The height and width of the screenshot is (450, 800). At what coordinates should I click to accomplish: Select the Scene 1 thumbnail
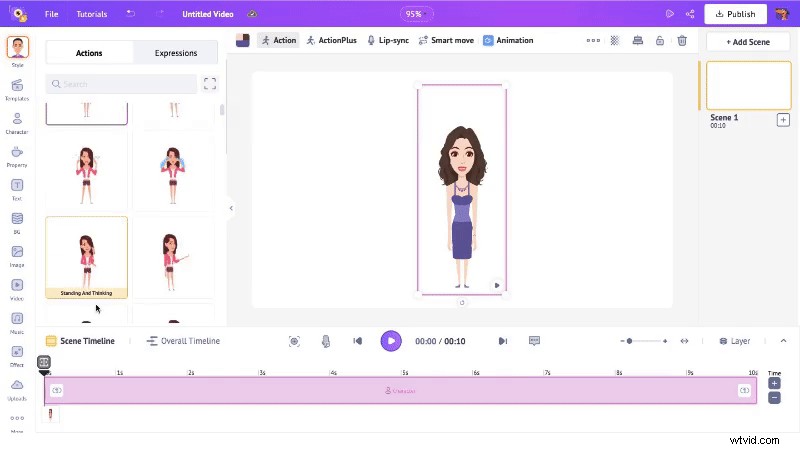click(748, 85)
